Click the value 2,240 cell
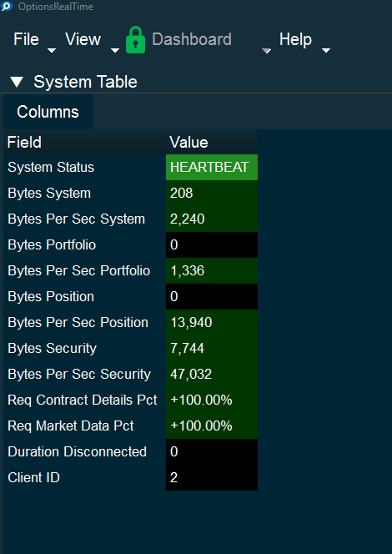Image resolution: width=392 pixels, height=554 pixels. 212,219
